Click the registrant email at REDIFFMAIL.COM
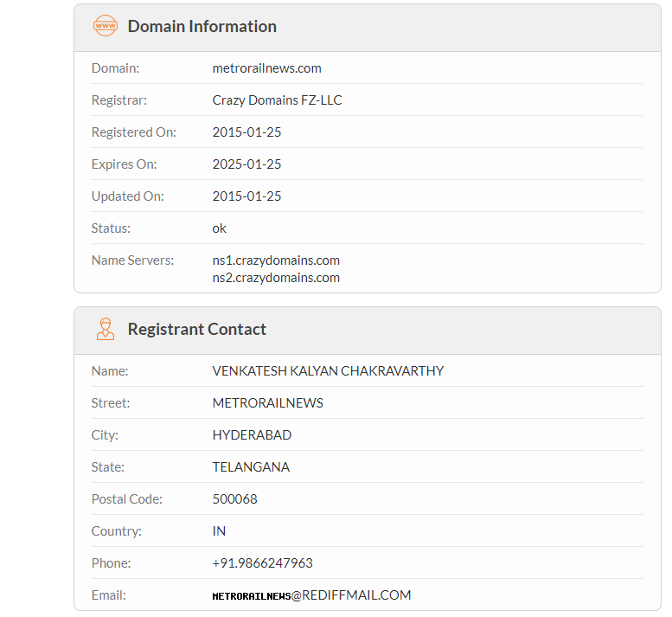Image resolution: width=672 pixels, height=617 pixels. coord(311,595)
